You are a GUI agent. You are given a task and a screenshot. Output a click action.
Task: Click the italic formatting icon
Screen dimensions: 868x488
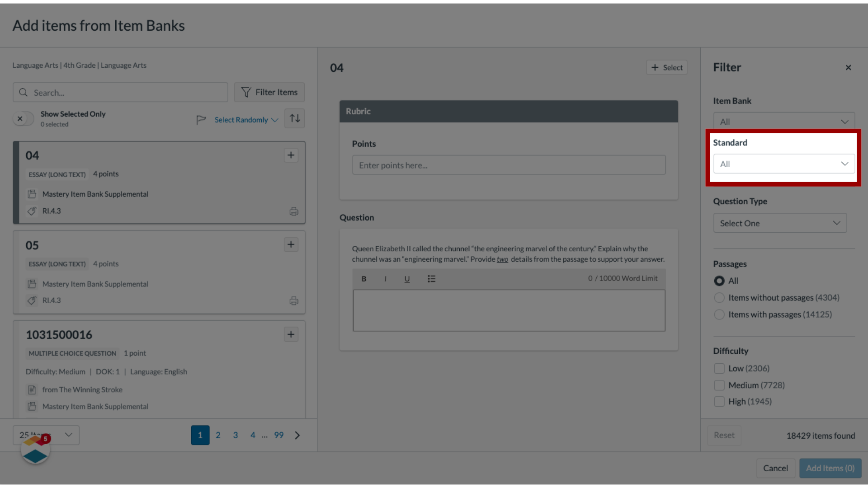[386, 278]
